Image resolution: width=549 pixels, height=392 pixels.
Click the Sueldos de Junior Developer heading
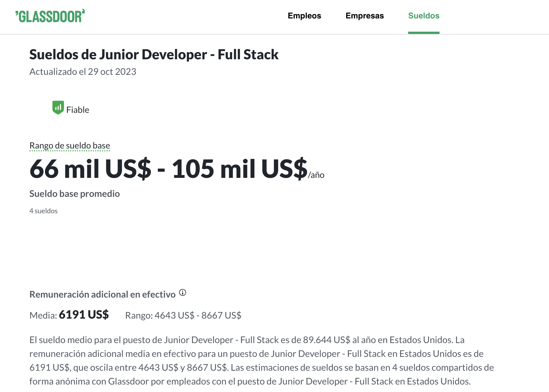point(154,55)
